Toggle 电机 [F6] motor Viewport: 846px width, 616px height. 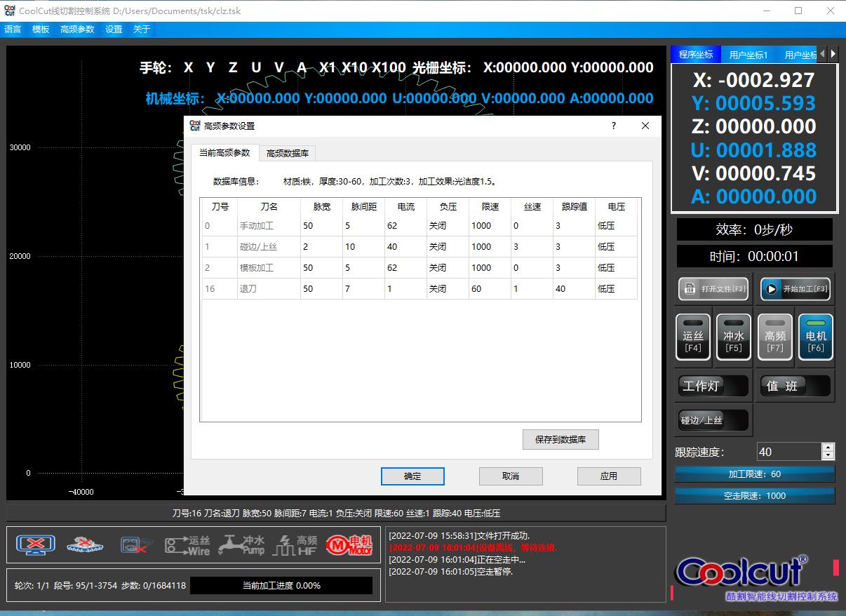816,337
